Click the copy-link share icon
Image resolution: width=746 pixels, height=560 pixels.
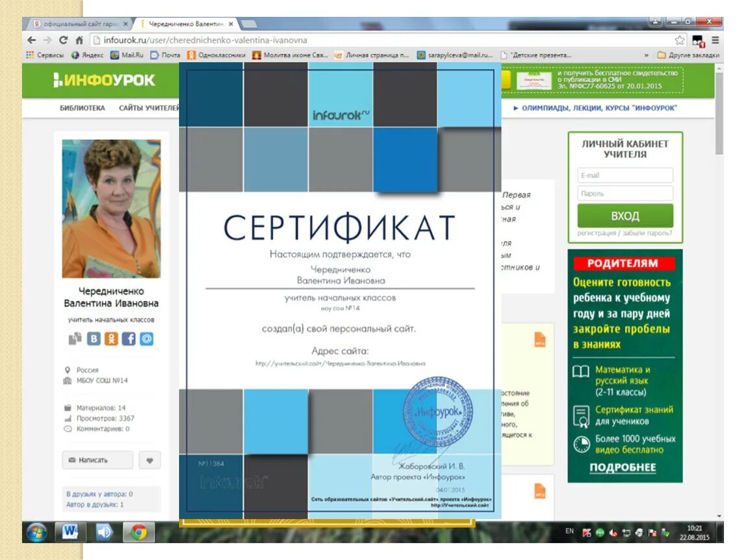coord(75,338)
